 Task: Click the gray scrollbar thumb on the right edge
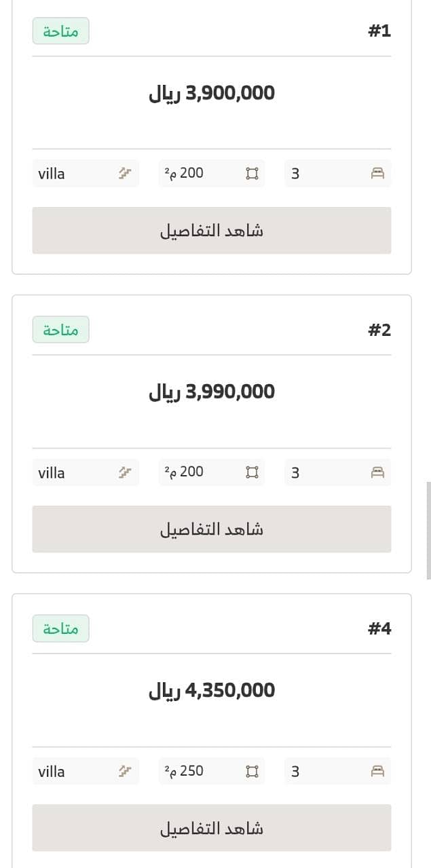(428, 531)
